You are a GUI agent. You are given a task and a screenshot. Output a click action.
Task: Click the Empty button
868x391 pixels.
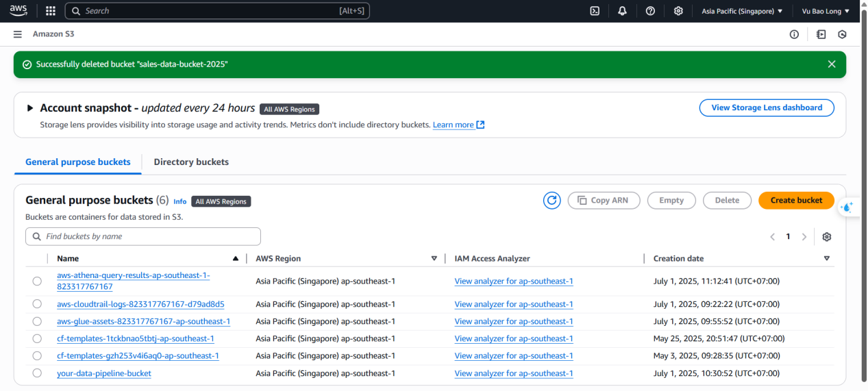[671, 201]
